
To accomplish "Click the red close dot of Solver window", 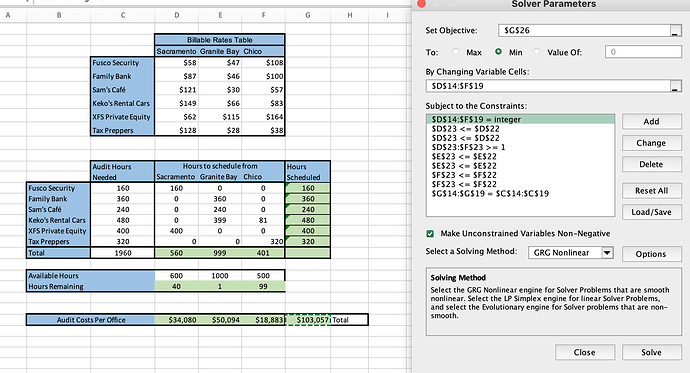I will pos(422,4).
